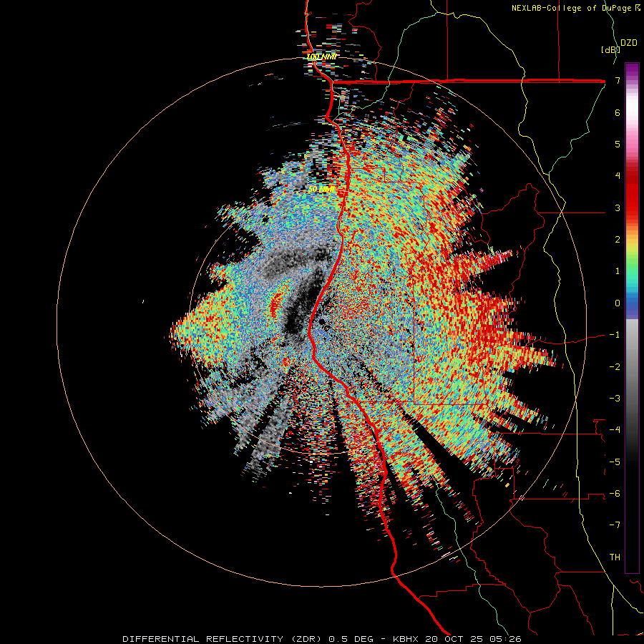
Task: Click the legend tick label "-3"
Action: click(x=615, y=399)
